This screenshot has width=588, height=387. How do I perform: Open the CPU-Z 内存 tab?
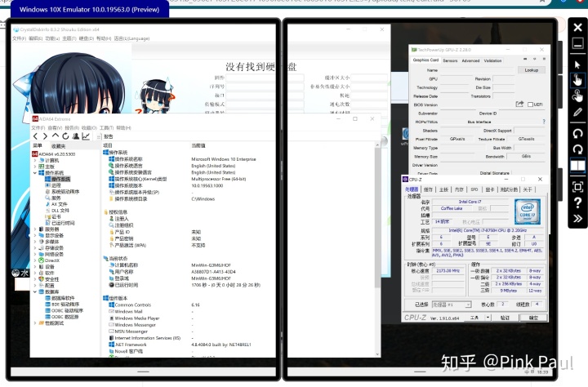coord(459,189)
